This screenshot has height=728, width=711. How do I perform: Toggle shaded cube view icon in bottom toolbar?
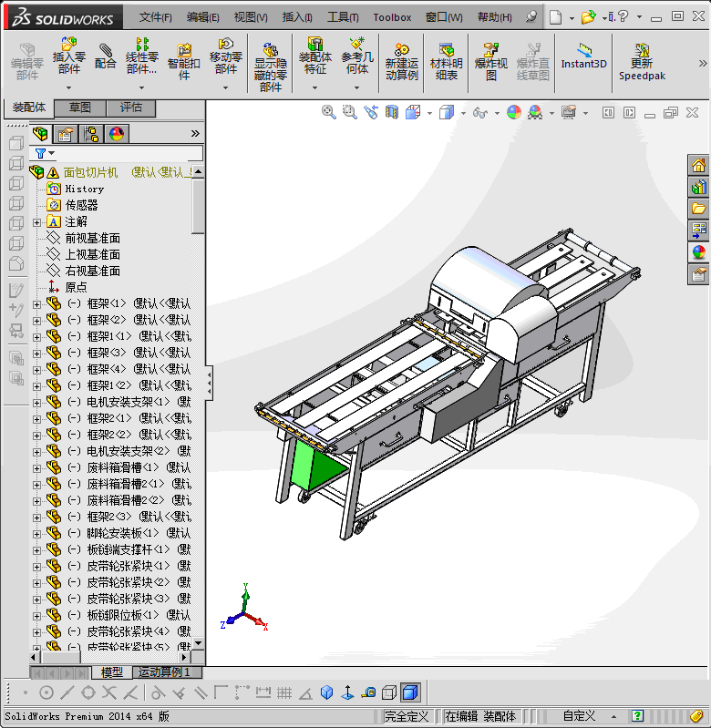click(410, 692)
